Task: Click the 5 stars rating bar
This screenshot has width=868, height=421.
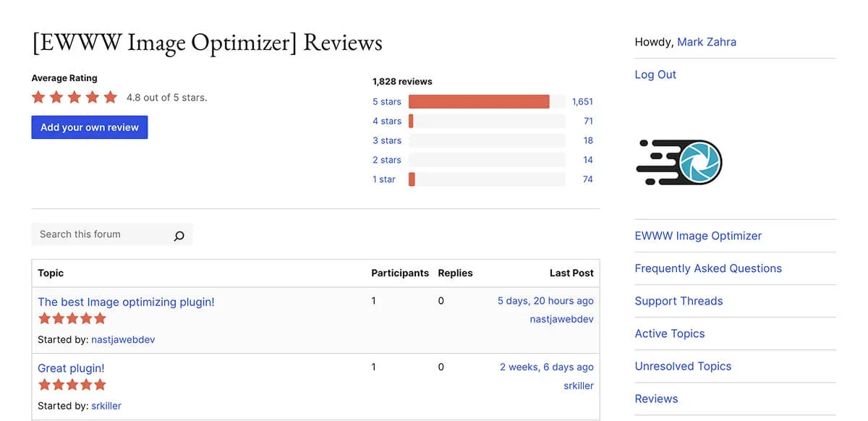Action: [487, 102]
